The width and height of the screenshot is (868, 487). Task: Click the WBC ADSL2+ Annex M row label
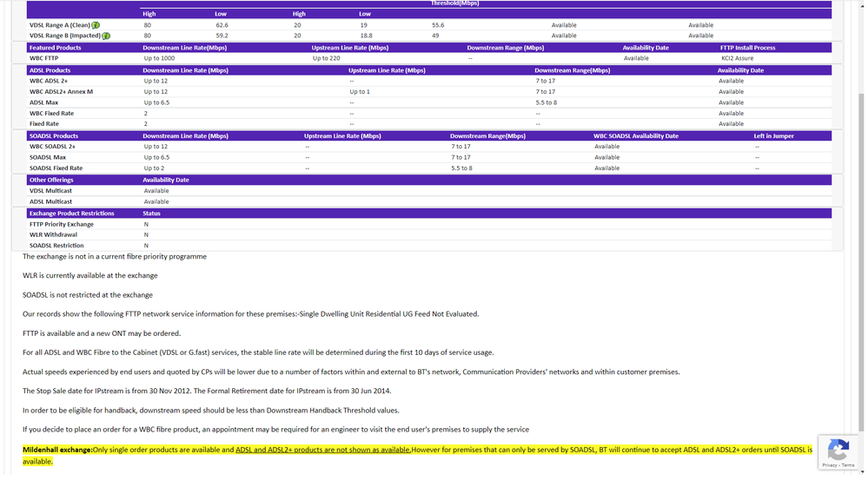tap(61, 91)
